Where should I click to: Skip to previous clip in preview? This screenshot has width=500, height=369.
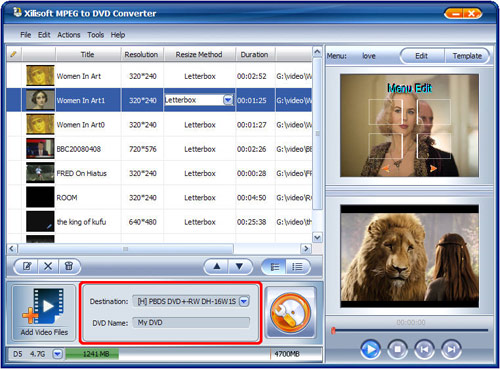tap(424, 349)
